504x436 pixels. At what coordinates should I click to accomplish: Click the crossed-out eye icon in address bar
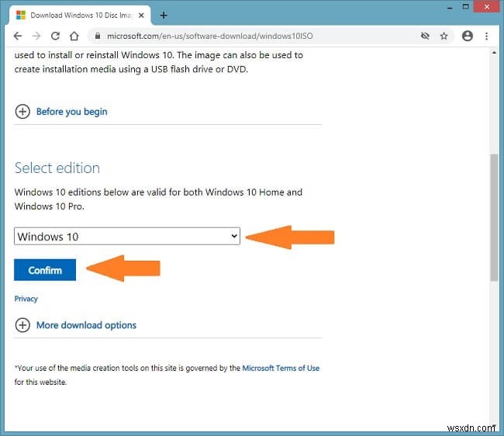pyautogui.click(x=425, y=36)
